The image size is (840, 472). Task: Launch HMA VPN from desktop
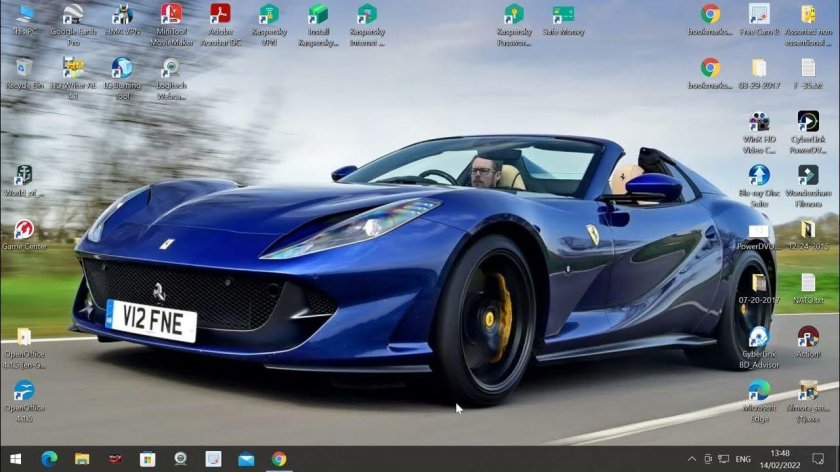[122, 15]
